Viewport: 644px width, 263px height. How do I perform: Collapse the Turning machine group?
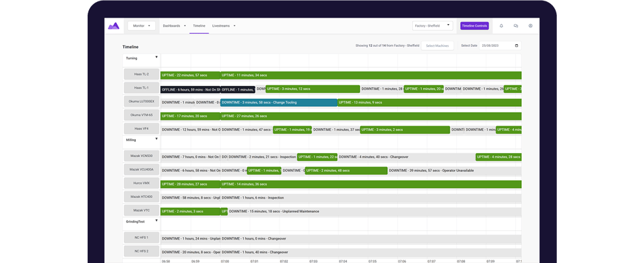coord(156,57)
